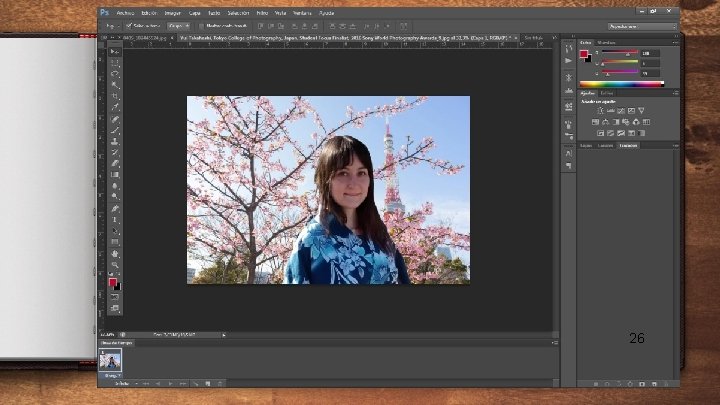The width and height of the screenshot is (720, 405).
Task: Enable Mostrar contr. transf. checkbox
Action: (x=202, y=26)
